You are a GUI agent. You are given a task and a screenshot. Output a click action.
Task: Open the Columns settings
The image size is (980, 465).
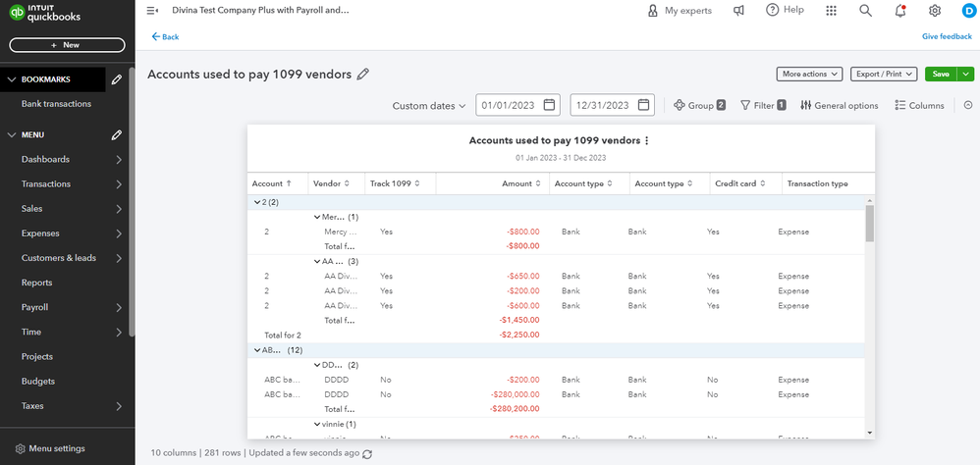[919, 106]
